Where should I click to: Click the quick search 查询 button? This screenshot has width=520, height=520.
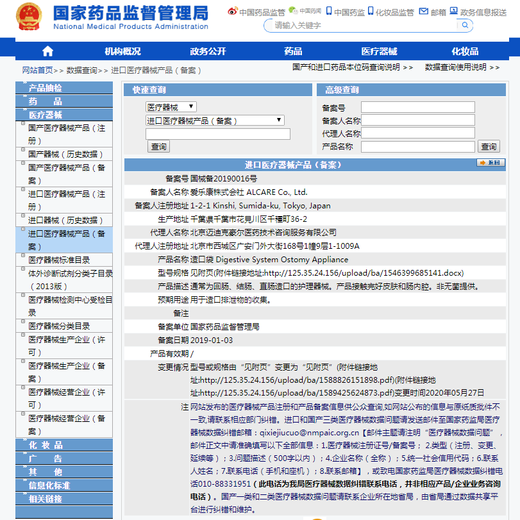(x=158, y=146)
